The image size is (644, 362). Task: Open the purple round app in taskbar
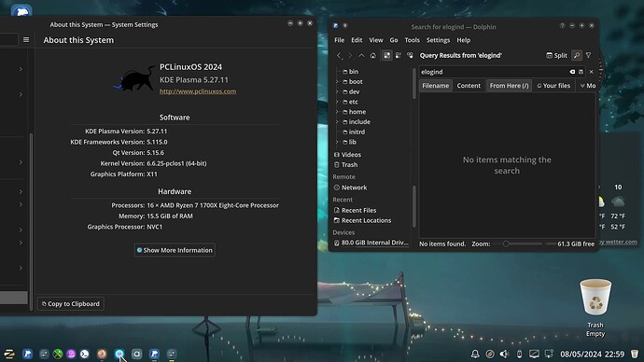[x=71, y=354]
